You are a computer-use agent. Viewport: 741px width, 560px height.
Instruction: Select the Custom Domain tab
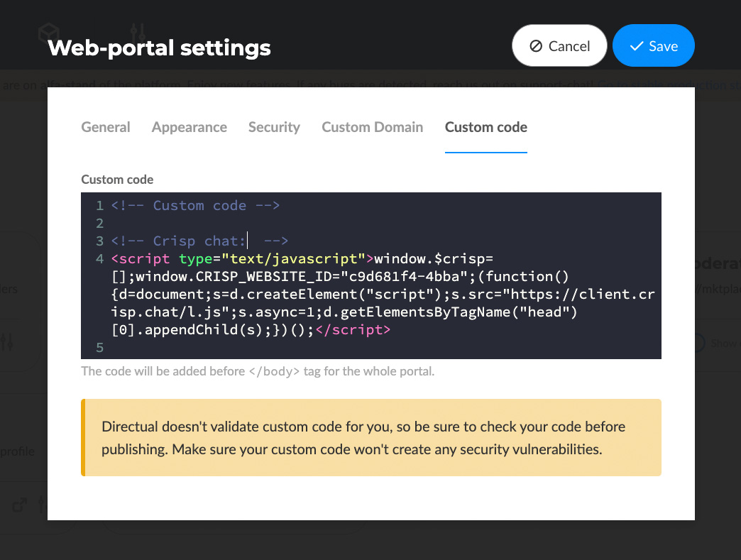[x=372, y=128]
